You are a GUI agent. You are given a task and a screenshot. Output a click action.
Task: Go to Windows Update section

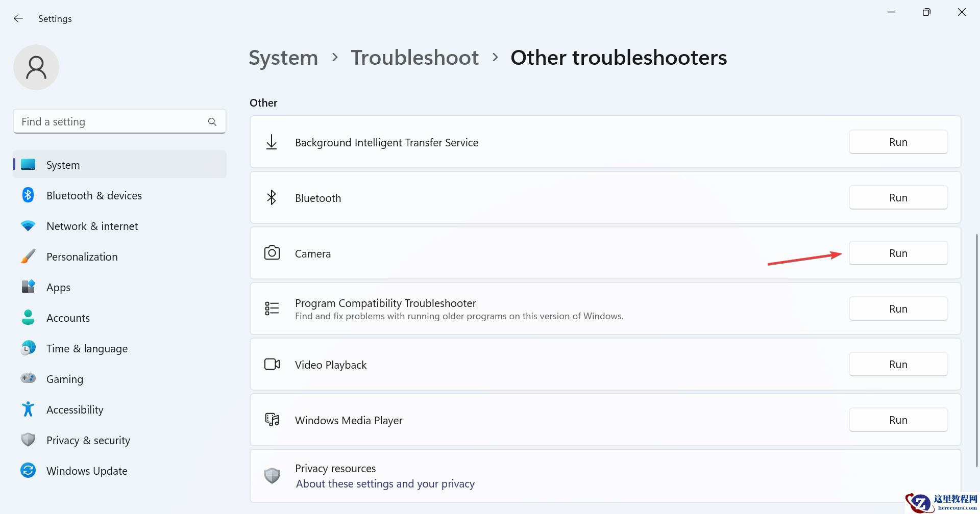(x=87, y=471)
